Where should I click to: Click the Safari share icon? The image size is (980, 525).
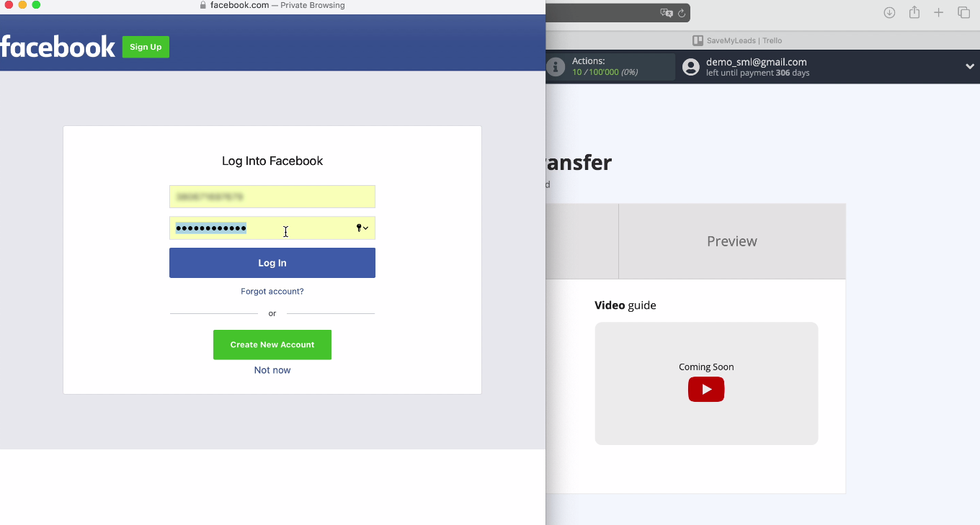[x=914, y=12]
